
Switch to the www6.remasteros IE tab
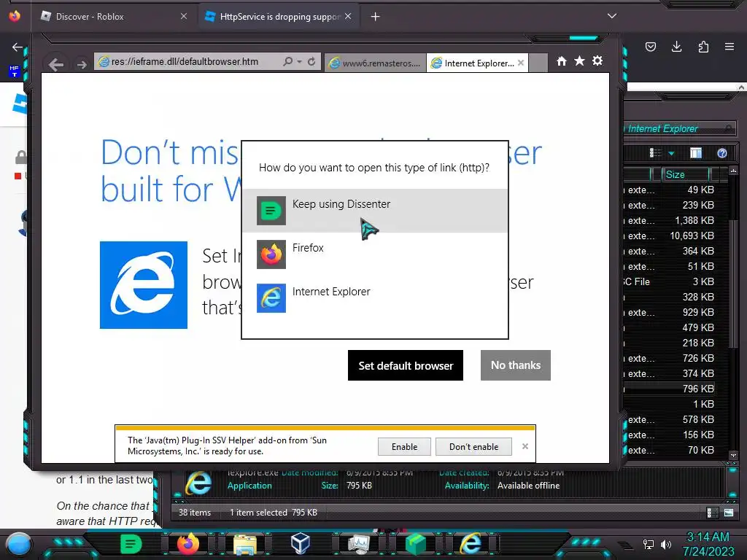[x=376, y=63]
